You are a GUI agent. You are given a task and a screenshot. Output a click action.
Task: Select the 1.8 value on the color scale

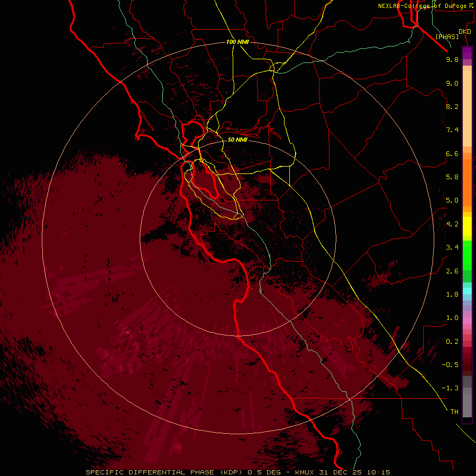coord(452,295)
